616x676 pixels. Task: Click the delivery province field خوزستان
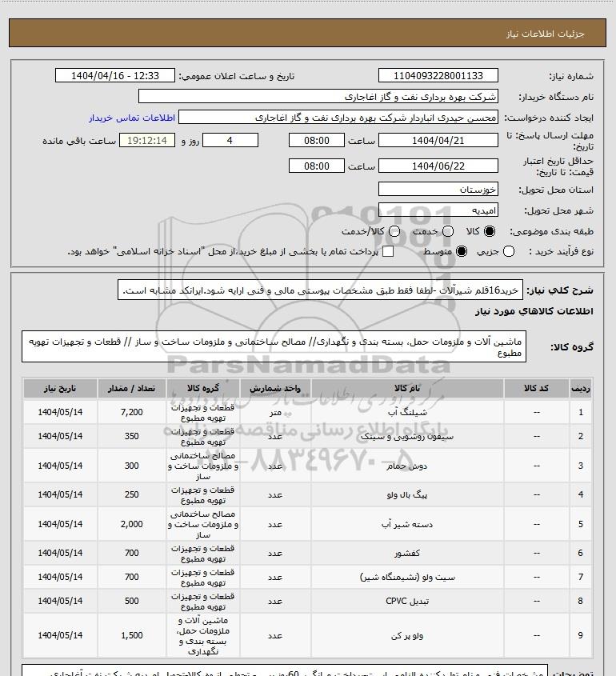[x=438, y=190]
